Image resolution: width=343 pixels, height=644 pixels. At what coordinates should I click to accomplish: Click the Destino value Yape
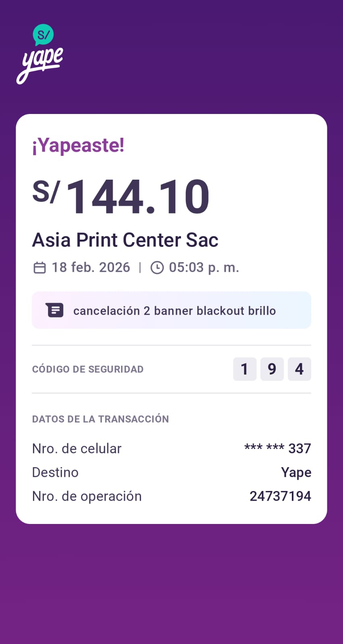pyautogui.click(x=296, y=472)
